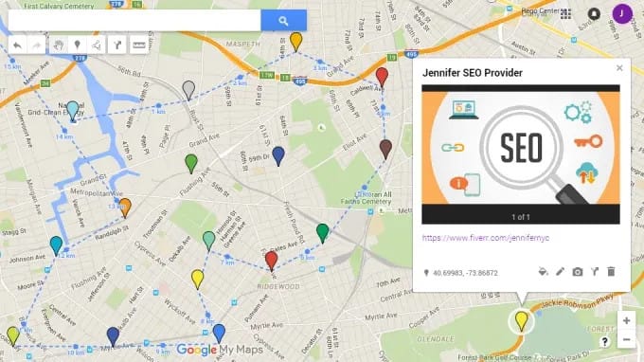Zoom out with the minus button
The width and height of the screenshot is (644, 362).
click(626, 339)
